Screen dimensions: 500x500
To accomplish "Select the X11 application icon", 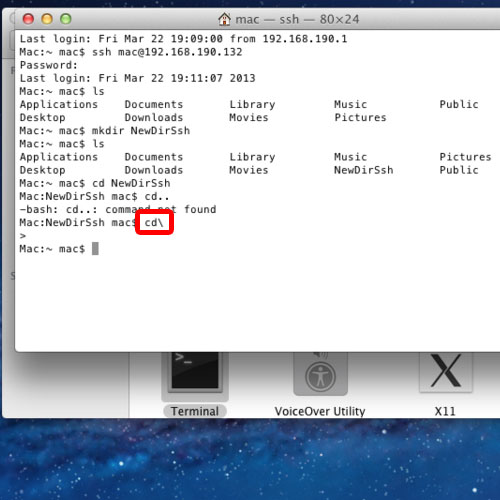I will 446,373.
